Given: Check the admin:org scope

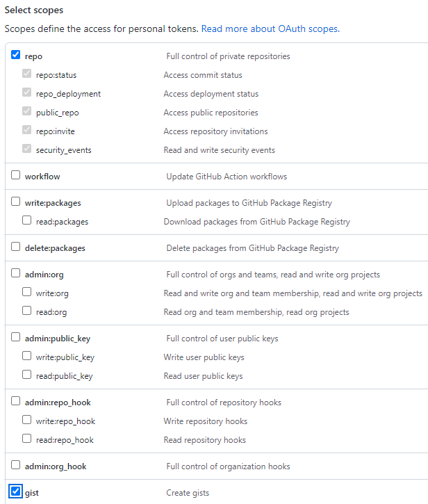Looking at the screenshot, I should [x=15, y=273].
